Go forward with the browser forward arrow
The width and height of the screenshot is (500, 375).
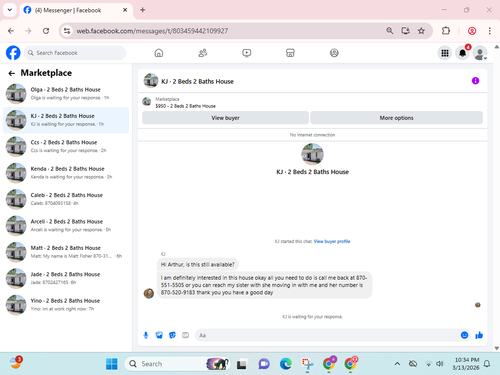click(x=28, y=31)
